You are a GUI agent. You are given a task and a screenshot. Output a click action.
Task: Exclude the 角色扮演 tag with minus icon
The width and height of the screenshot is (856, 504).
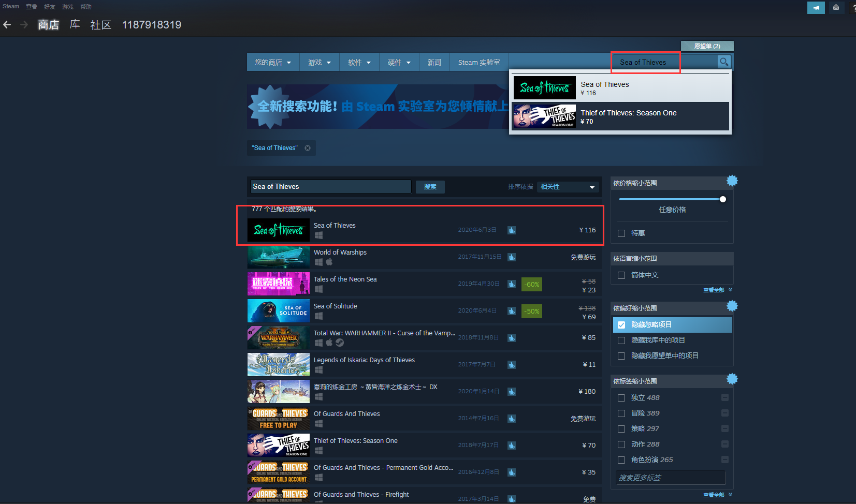pyautogui.click(x=725, y=459)
